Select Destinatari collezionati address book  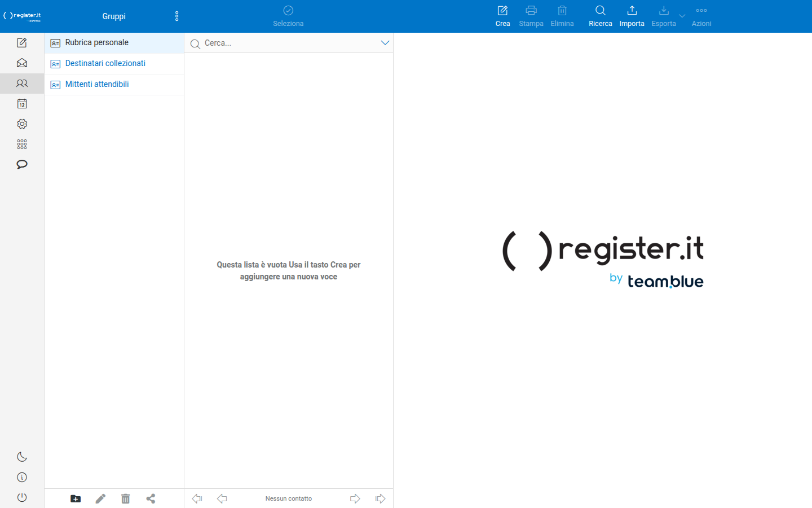[114, 64]
